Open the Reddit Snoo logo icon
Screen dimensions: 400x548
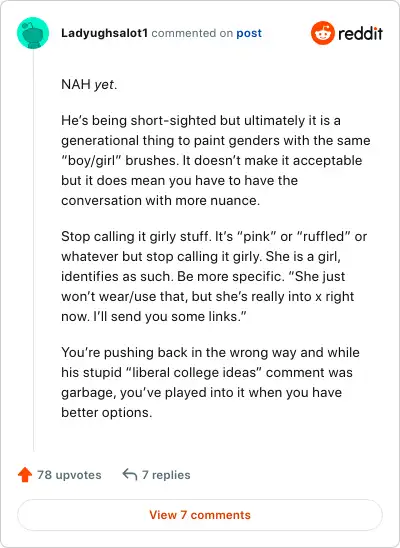(x=323, y=33)
